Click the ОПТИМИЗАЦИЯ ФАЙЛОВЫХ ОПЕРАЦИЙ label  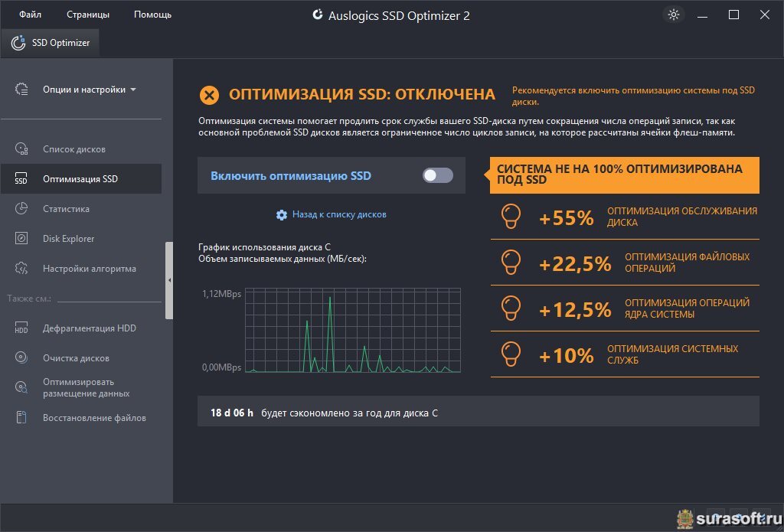[687, 263]
